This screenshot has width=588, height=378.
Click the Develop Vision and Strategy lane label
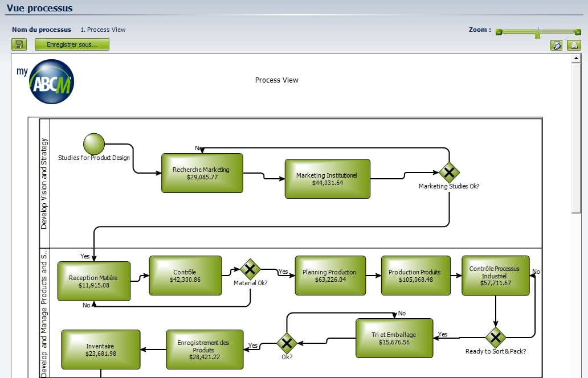point(44,183)
